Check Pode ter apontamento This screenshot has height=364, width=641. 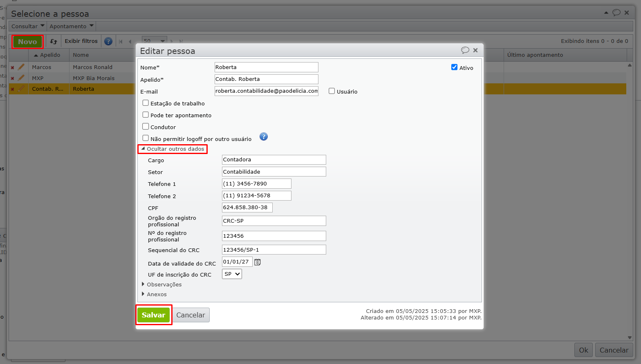tap(146, 115)
